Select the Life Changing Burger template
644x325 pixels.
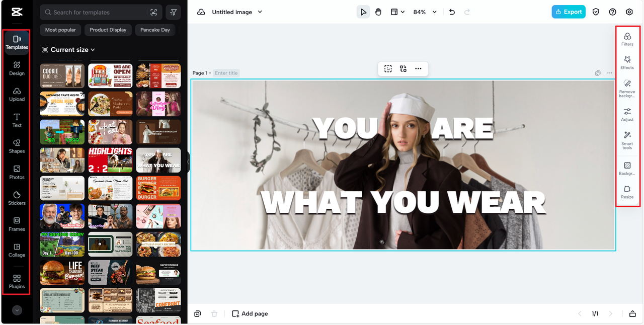tap(62, 272)
